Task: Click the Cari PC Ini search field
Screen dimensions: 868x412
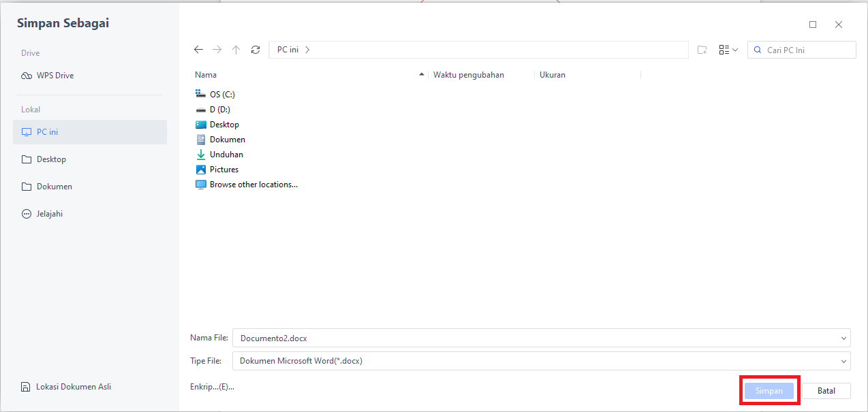Action: [x=801, y=49]
